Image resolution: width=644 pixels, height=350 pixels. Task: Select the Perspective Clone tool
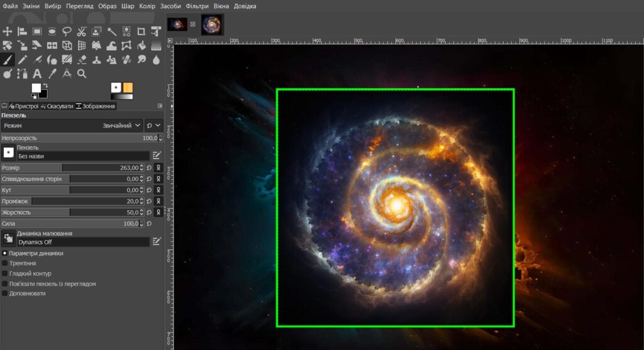(x=111, y=60)
